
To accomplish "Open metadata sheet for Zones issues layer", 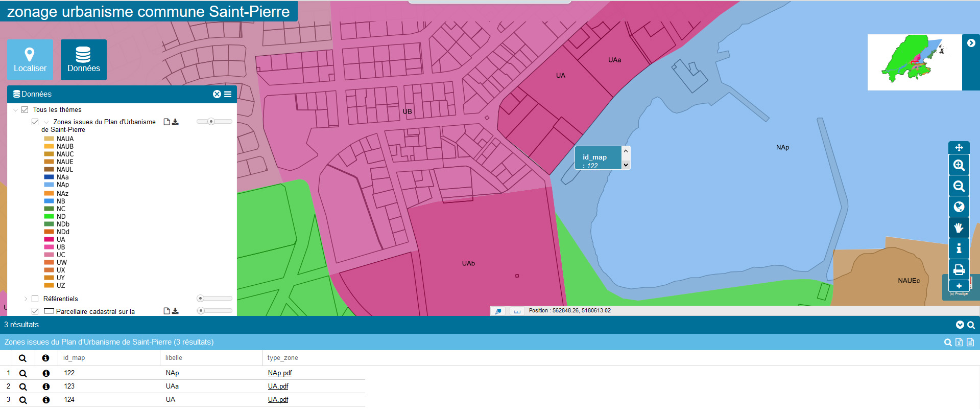I will click(166, 122).
